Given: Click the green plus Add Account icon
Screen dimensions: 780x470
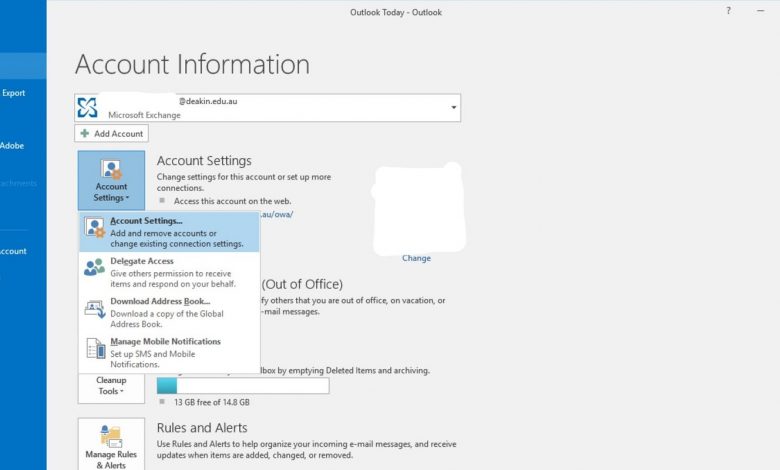Looking at the screenshot, I should (85, 133).
